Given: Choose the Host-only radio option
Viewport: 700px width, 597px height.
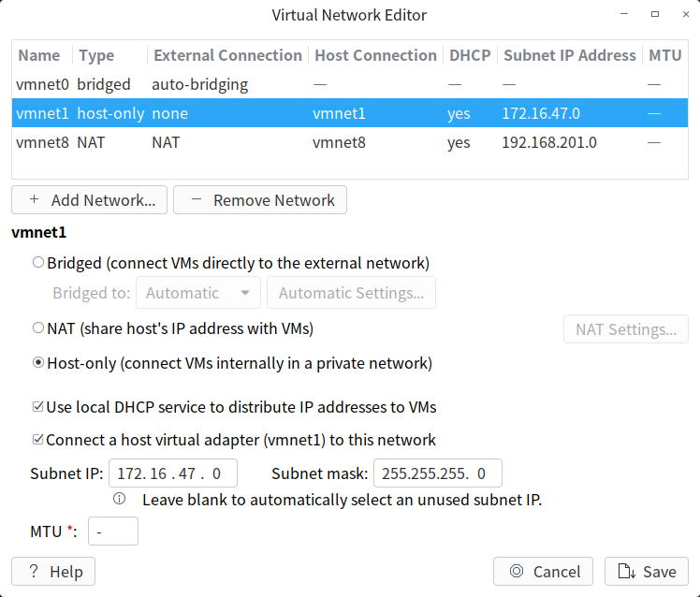Looking at the screenshot, I should pos(38,363).
